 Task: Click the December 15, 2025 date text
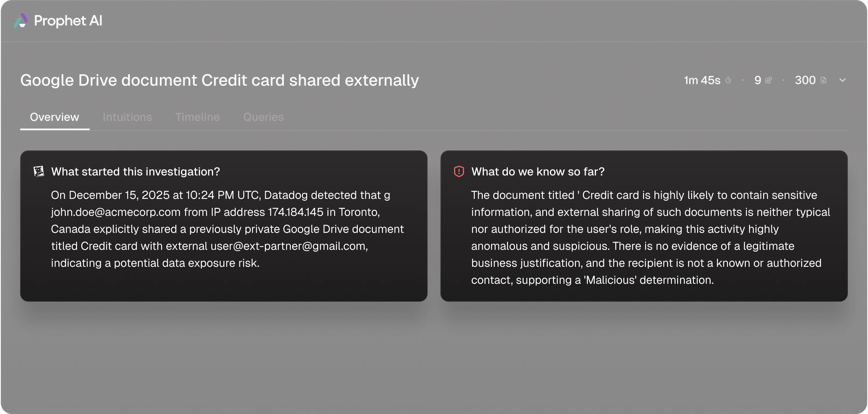pos(119,195)
